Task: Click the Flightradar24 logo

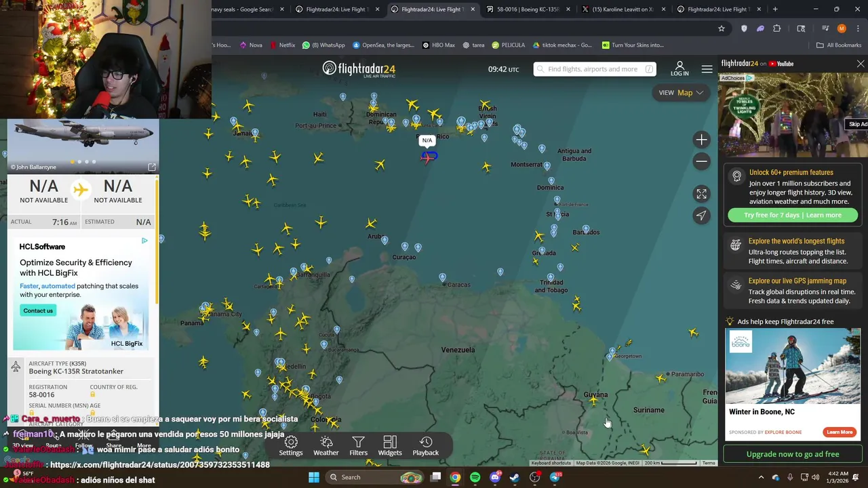Action: point(359,69)
